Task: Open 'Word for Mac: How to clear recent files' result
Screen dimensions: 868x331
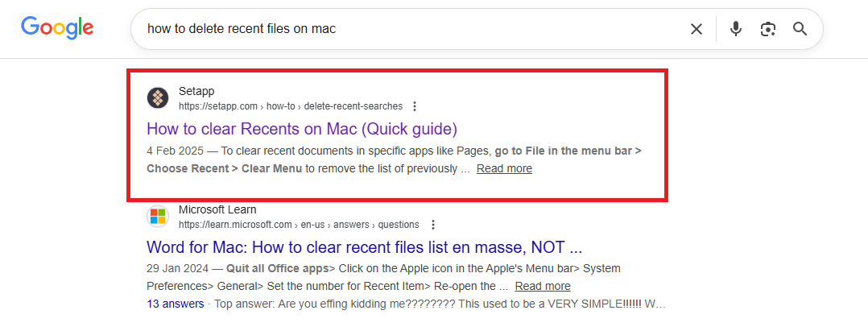Action: (x=364, y=246)
